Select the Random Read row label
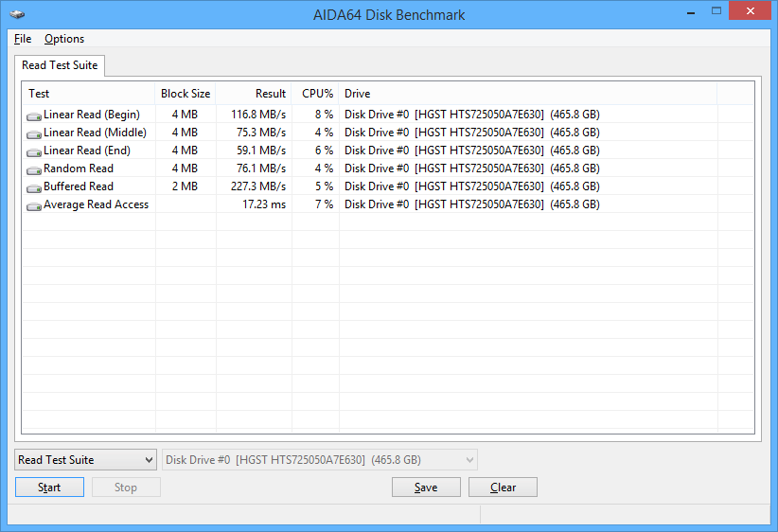The height and width of the screenshot is (532, 778). coord(79,168)
